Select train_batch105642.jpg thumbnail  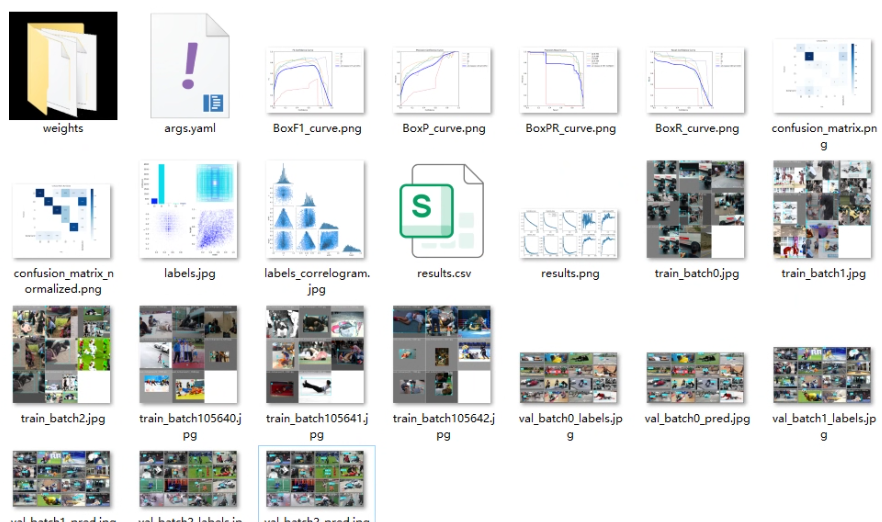442,354
